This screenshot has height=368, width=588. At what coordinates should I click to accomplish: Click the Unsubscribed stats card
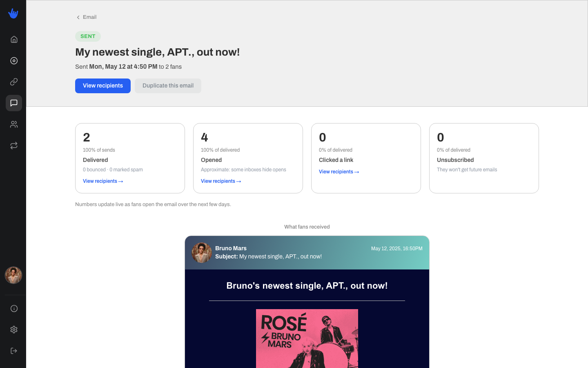[x=484, y=158]
